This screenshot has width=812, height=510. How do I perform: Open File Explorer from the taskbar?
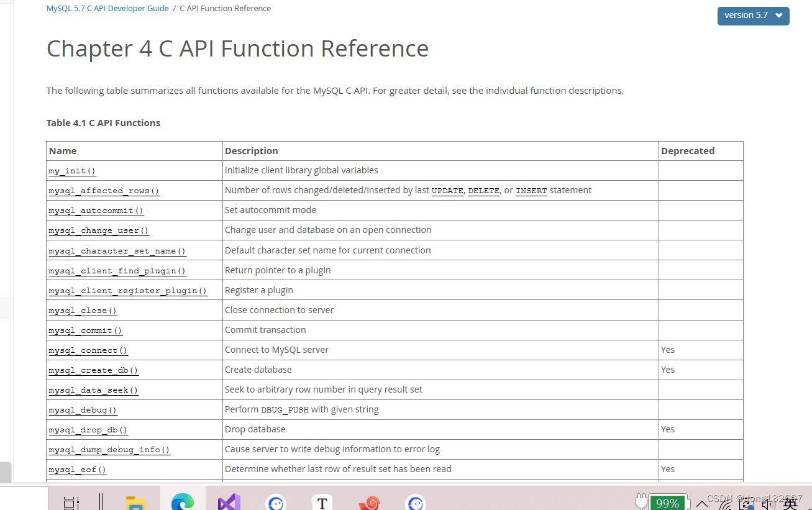pos(135,503)
